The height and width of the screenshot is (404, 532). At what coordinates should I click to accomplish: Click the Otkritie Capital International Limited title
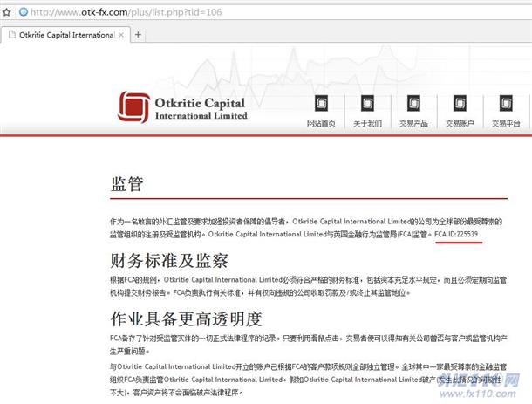click(x=201, y=108)
